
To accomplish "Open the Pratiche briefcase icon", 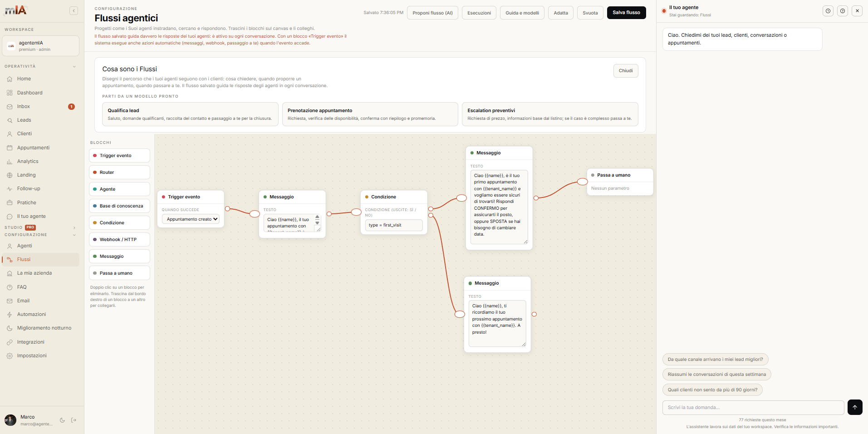I will pyautogui.click(x=10, y=203).
